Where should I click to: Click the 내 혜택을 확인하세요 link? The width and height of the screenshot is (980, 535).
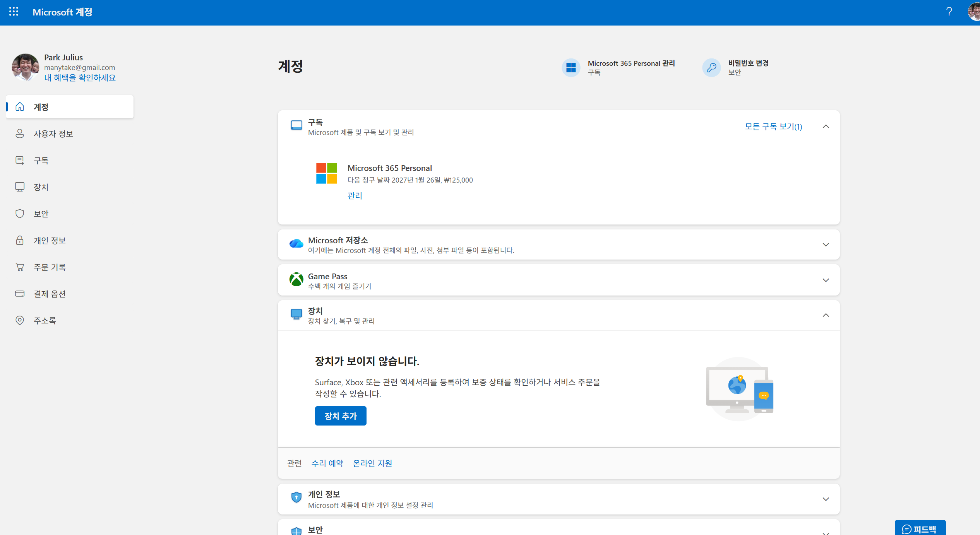pos(80,78)
